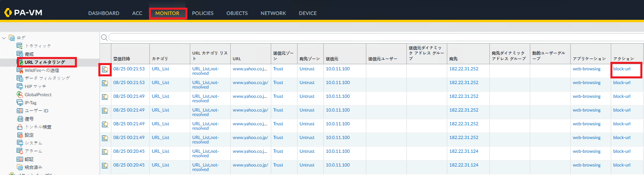Go to the NETWORK tab
This screenshot has height=175, width=644.
(x=273, y=13)
